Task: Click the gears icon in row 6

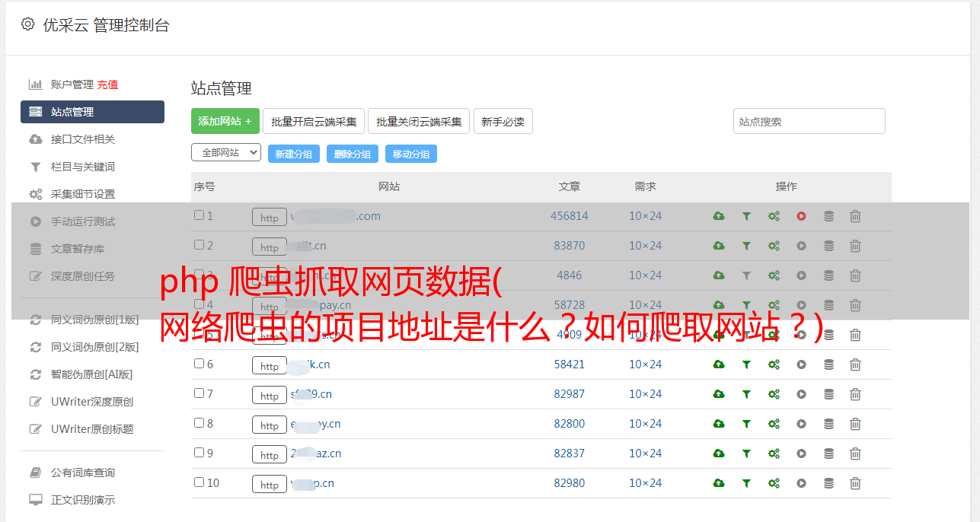Action: click(774, 364)
